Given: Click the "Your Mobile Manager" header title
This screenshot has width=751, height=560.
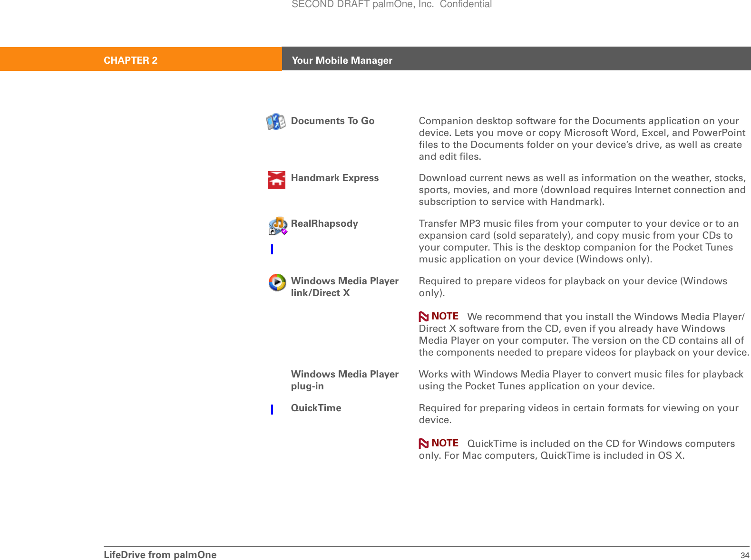Looking at the screenshot, I should (x=342, y=60).
